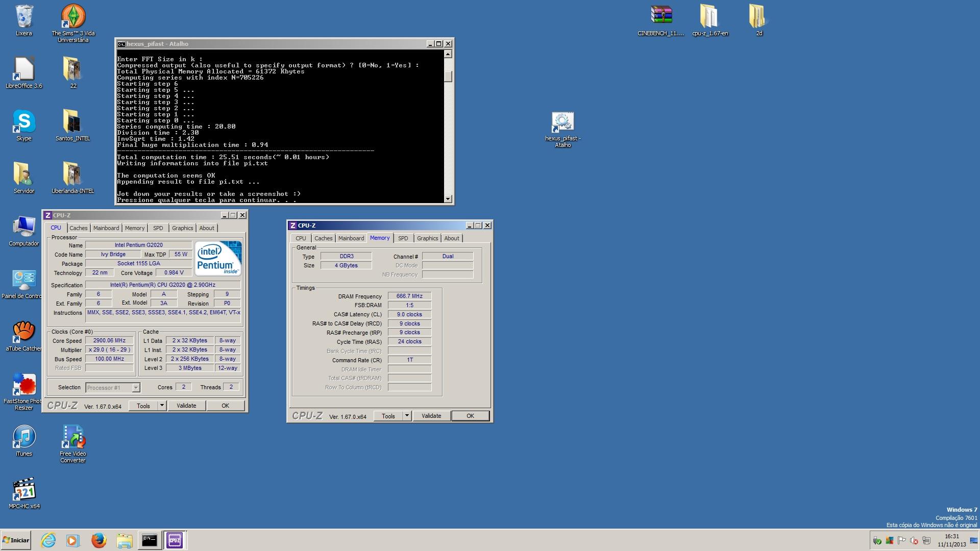The image size is (980, 551).
Task: Click console scrollbar up arrow
Action: click(x=448, y=54)
